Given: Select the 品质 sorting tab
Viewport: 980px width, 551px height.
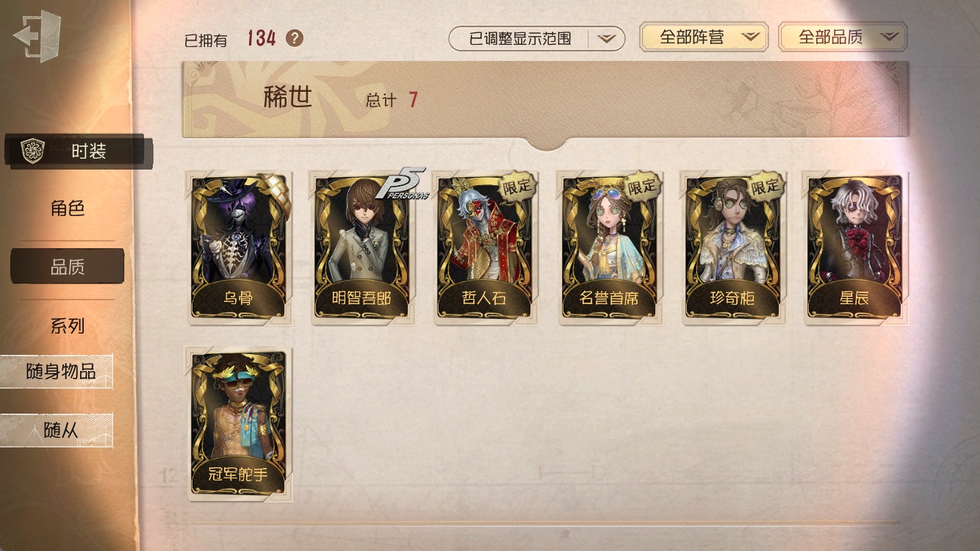Looking at the screenshot, I should click(x=67, y=267).
